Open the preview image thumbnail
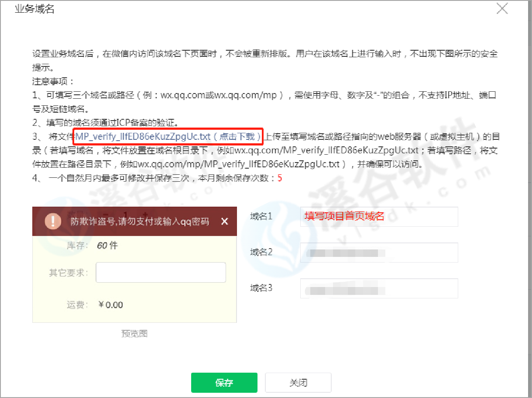Viewport: 532px width, 398px height. 134,265
